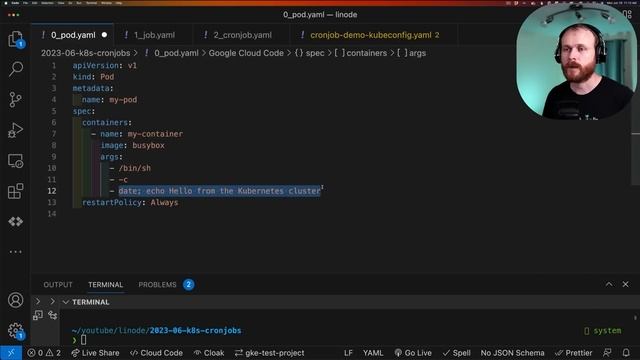The height and width of the screenshot is (360, 640).
Task: Show additional views ellipsis in activity bar
Action: click(x=16, y=252)
